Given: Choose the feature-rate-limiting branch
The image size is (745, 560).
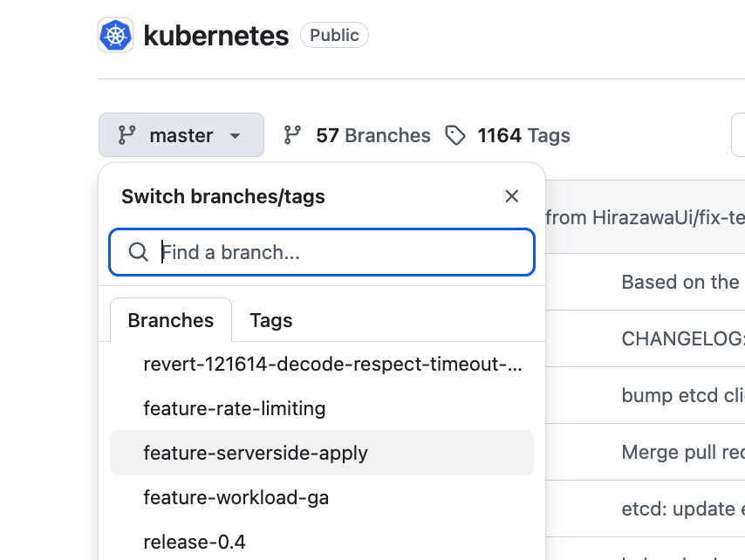Looking at the screenshot, I should click(234, 408).
